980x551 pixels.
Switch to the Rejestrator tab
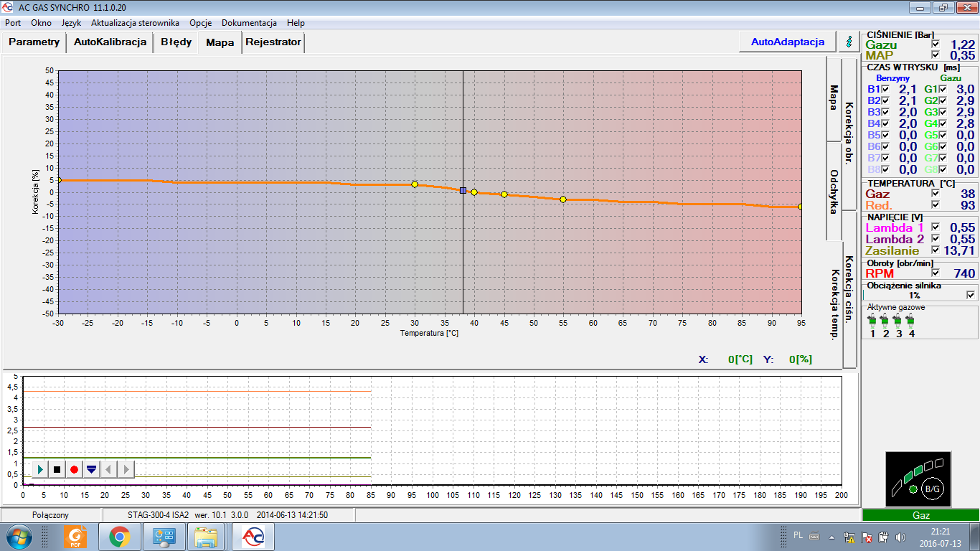(273, 42)
